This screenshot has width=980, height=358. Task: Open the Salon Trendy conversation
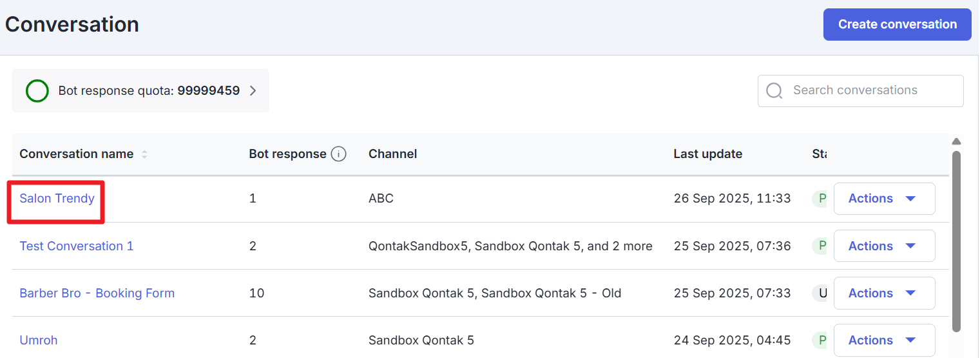(57, 199)
